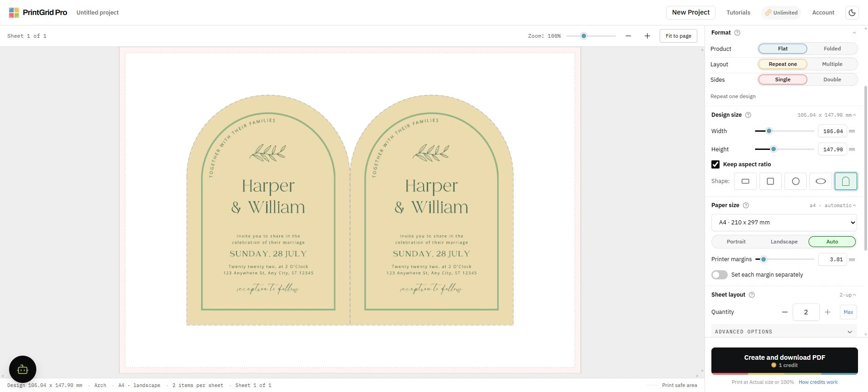Click the PrintGrid Pro logo icon
Screen dimensions: 868x392
[14, 12]
